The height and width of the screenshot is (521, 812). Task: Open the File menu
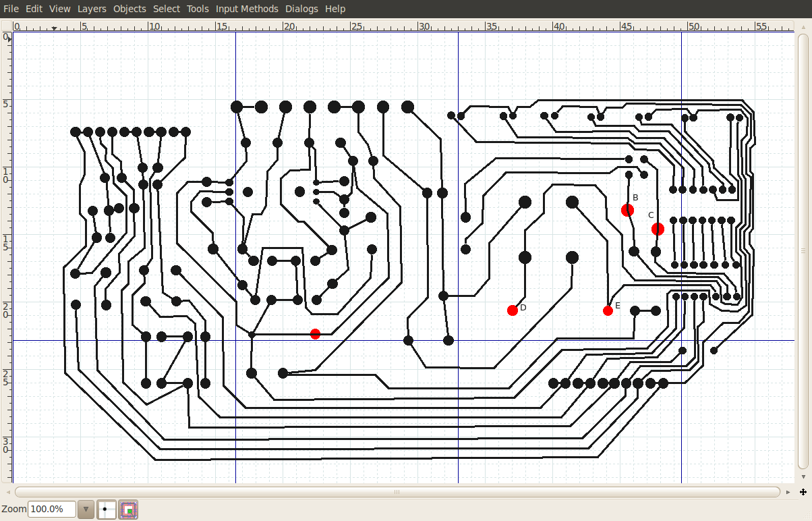(11, 9)
